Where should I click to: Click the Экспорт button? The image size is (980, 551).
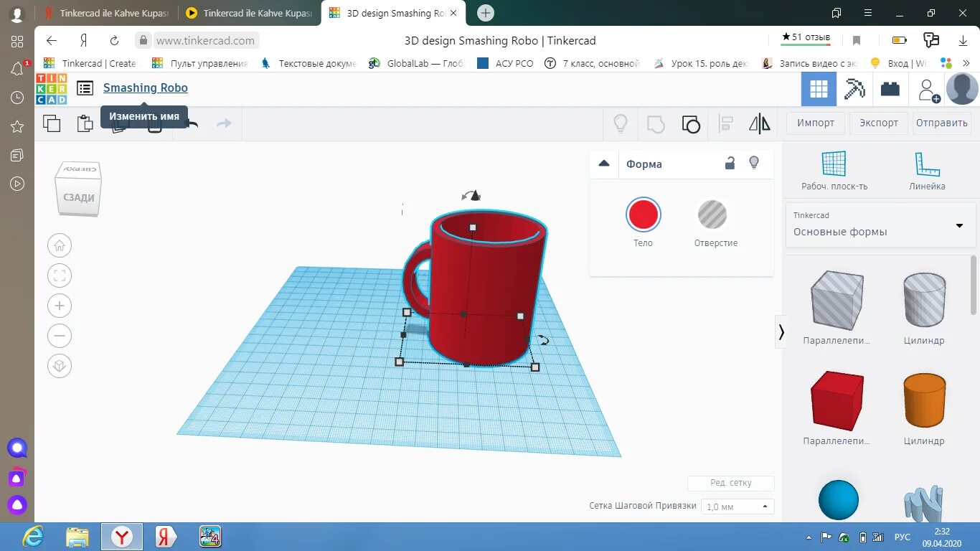pos(879,123)
